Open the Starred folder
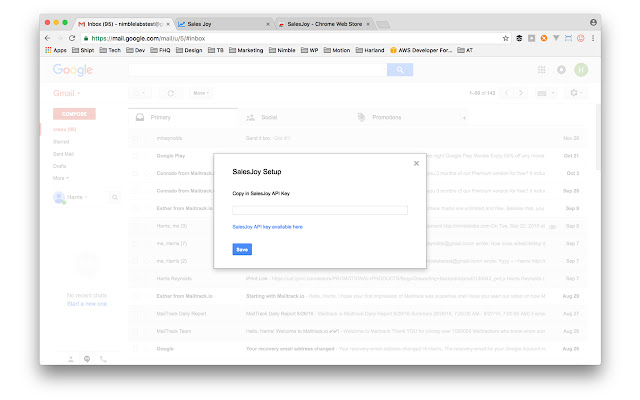 (x=61, y=142)
